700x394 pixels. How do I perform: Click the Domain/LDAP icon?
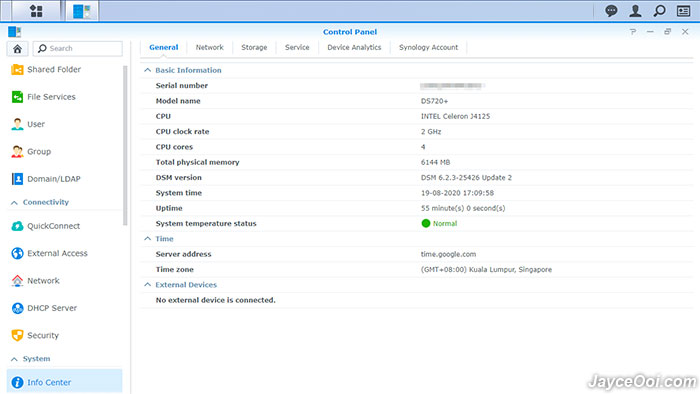[x=17, y=179]
